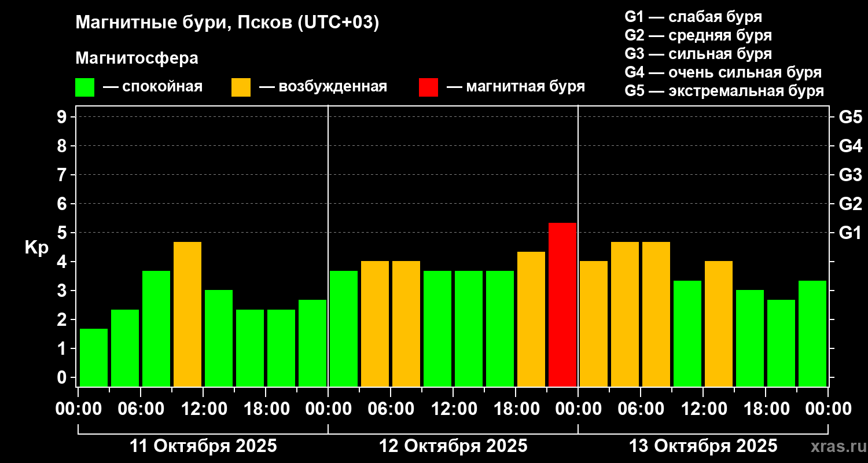Viewport: 868px width, 463px height.
Task: Click the orange 06:00–09:00 bar on 13 October
Action: click(656, 314)
